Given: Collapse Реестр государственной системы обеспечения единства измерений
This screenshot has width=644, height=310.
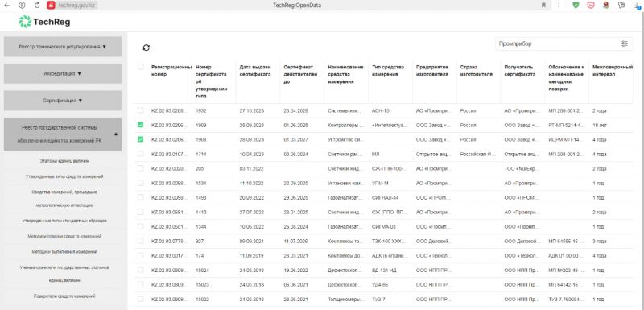Looking at the screenshot, I should coord(63,134).
